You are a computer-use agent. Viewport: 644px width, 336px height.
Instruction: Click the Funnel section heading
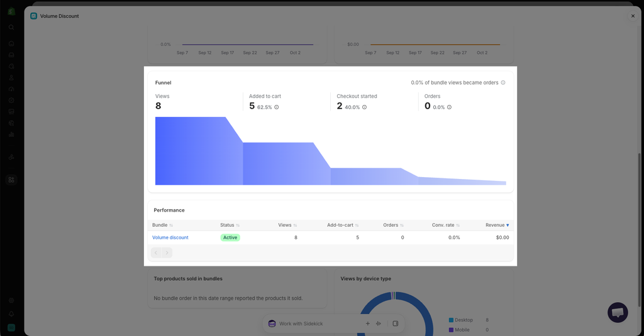coord(163,82)
